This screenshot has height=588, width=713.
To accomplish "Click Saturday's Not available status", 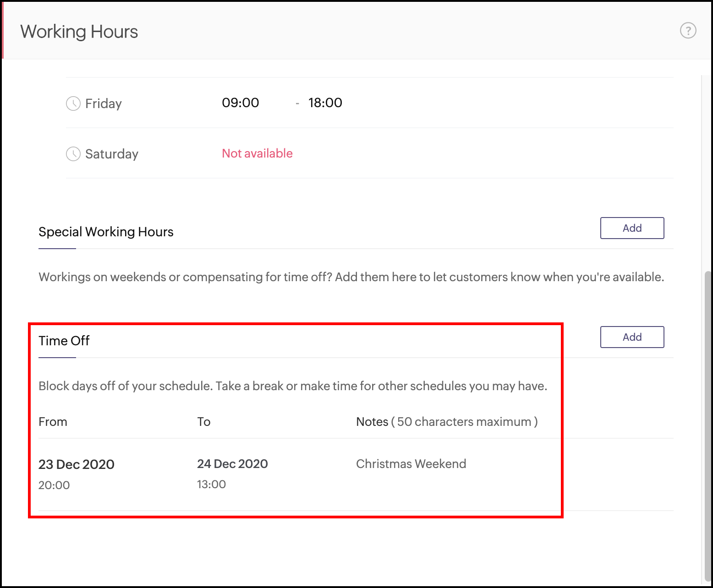I will point(257,153).
